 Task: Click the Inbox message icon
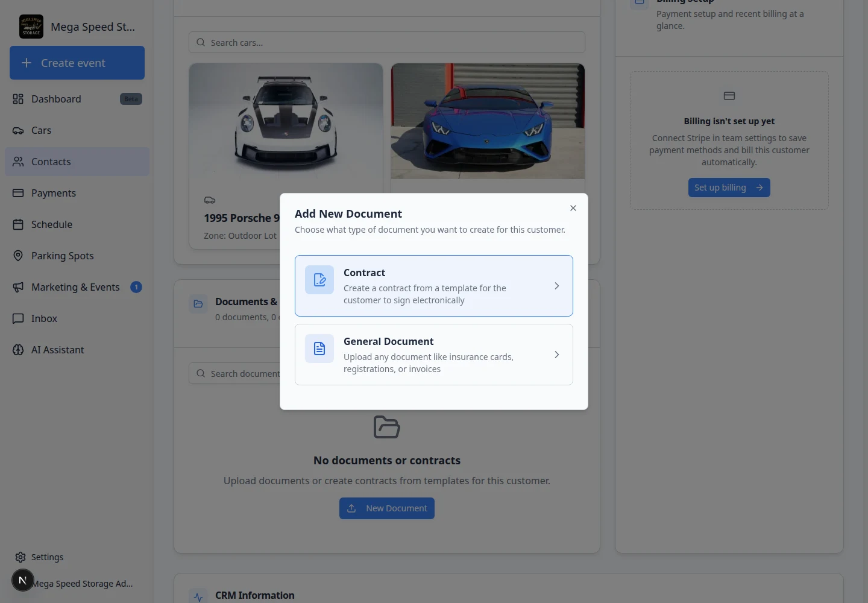(x=18, y=318)
